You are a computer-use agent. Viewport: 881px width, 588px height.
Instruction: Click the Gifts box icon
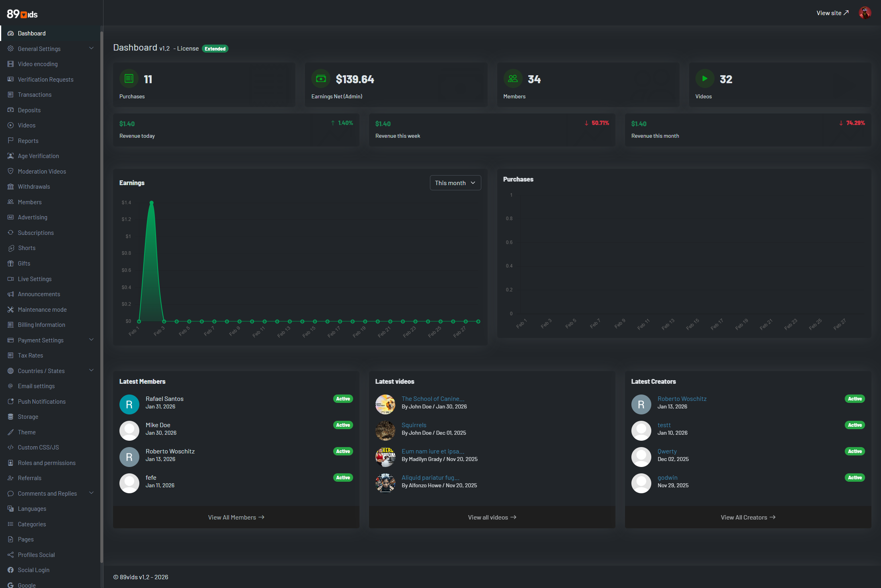pyautogui.click(x=11, y=264)
